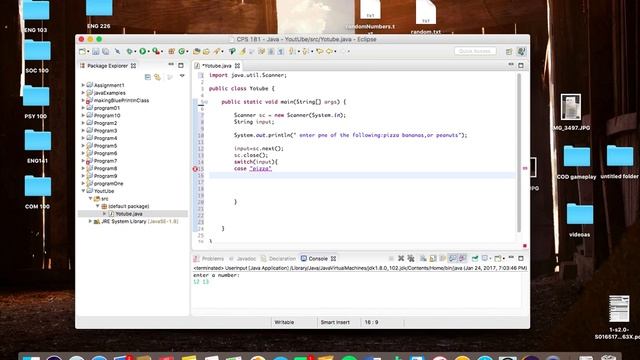Minimize the Package Explorer view
The height and width of the screenshot is (360, 640).
[x=171, y=65]
